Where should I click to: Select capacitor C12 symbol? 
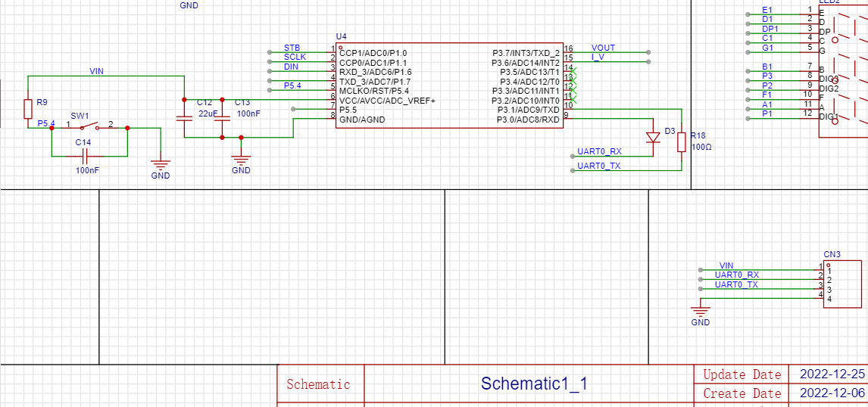point(184,118)
